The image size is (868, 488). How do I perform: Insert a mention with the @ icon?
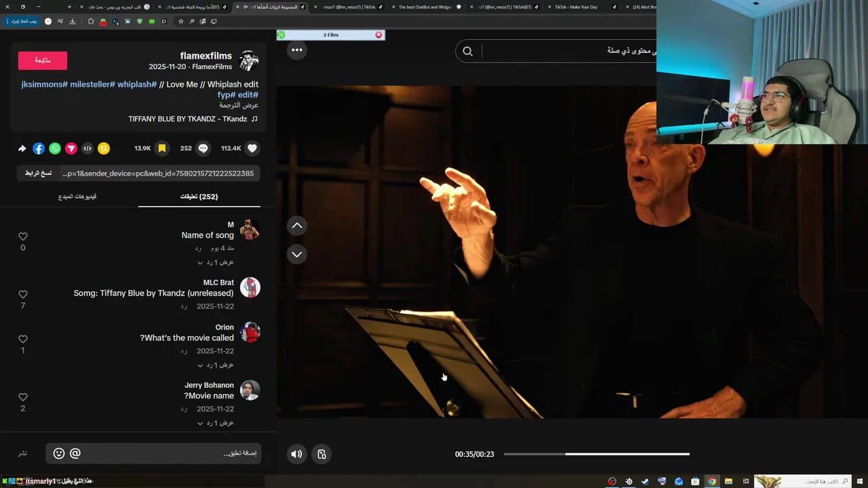[x=75, y=453]
